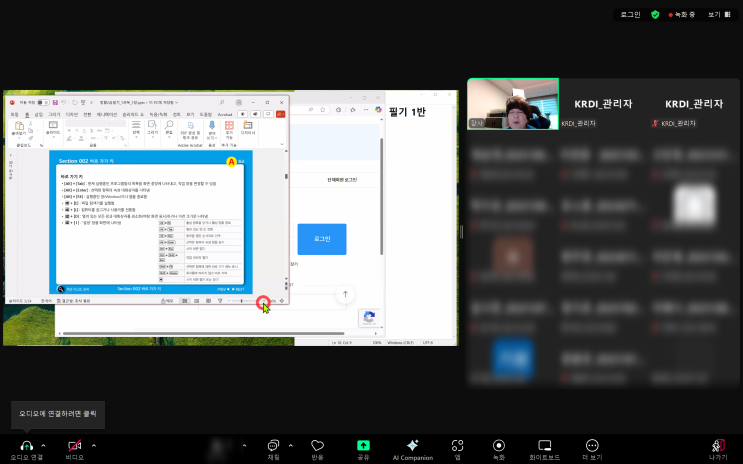Open the 채팅 chat panel

tap(273, 446)
